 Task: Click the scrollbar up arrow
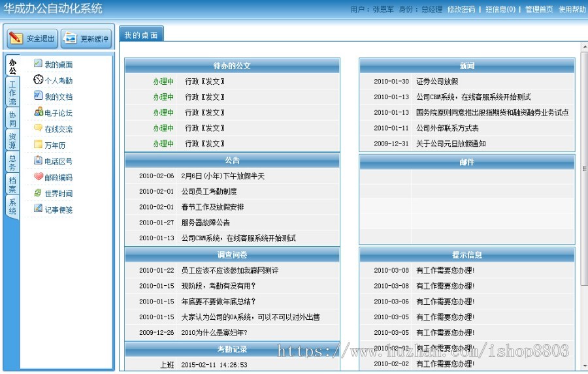(x=584, y=47)
